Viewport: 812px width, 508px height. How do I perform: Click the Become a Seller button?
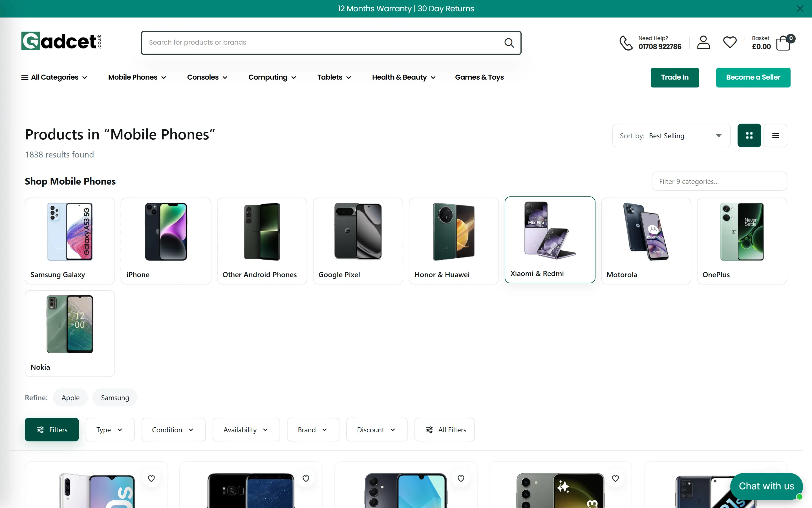[x=753, y=77]
